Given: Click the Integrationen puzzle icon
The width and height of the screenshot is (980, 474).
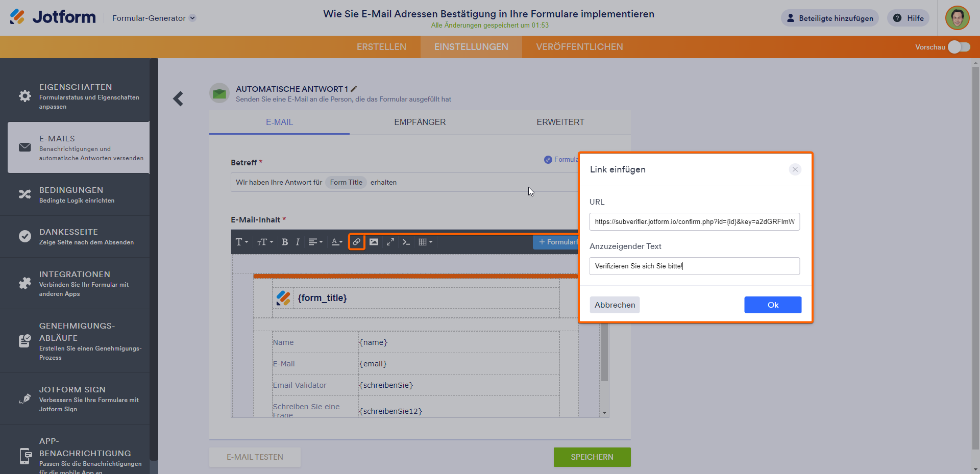Looking at the screenshot, I should 25,283.
